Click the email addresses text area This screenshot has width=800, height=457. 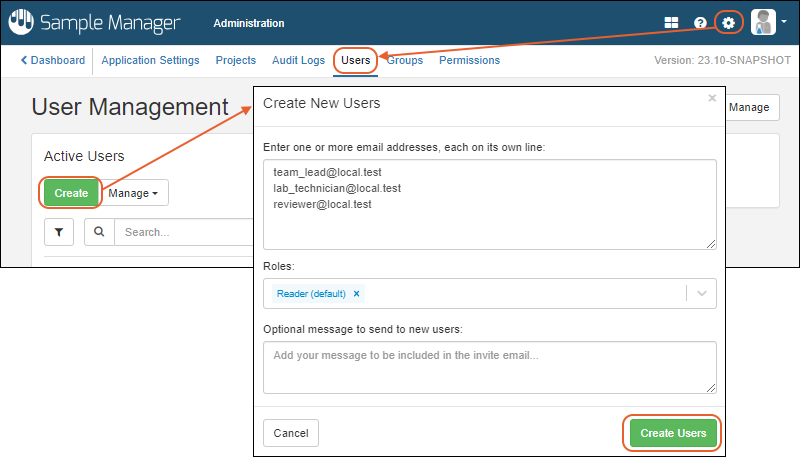pos(490,203)
